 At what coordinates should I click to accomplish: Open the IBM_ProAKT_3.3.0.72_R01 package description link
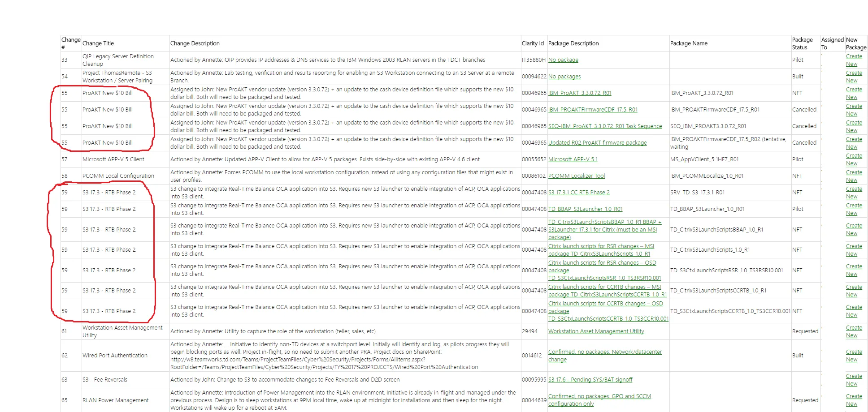pyautogui.click(x=580, y=93)
